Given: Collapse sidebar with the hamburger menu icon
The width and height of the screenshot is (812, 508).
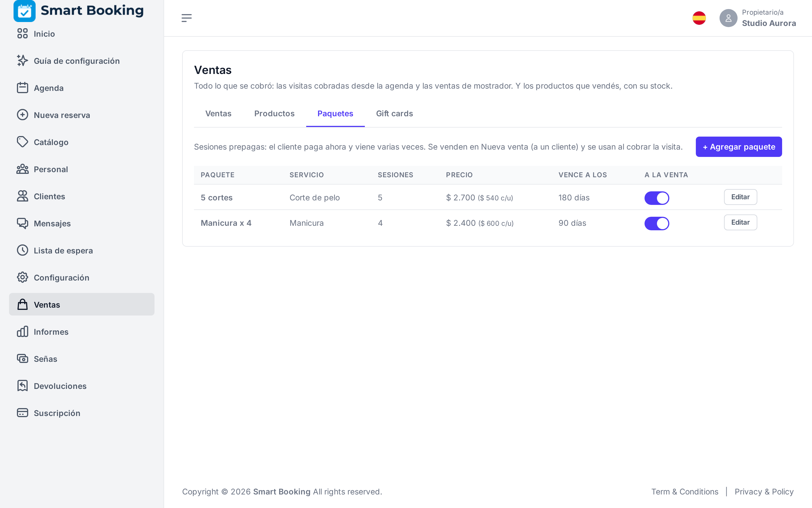Looking at the screenshot, I should click(187, 18).
